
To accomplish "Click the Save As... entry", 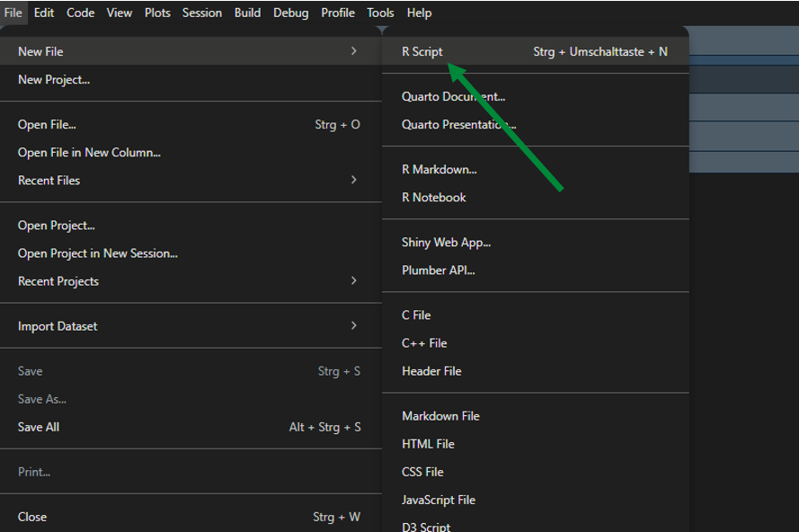I will [191, 399].
